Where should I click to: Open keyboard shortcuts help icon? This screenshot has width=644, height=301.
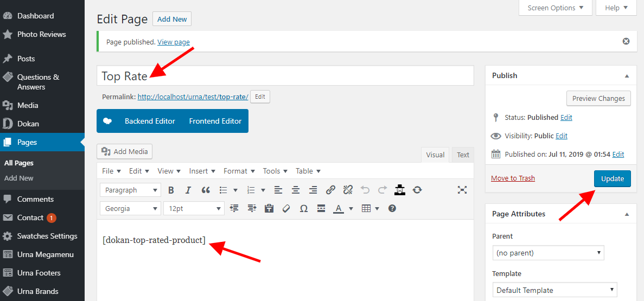coord(392,209)
